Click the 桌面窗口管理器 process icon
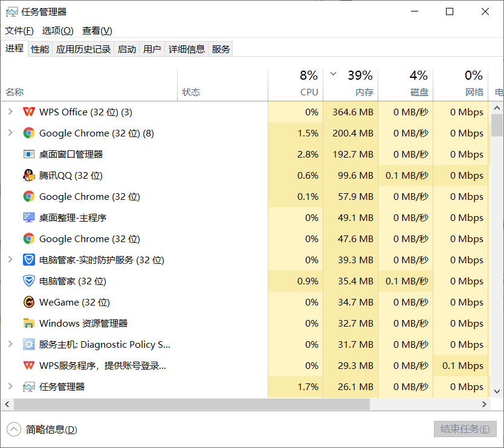Image resolution: width=504 pixels, height=448 pixels. 29,155
